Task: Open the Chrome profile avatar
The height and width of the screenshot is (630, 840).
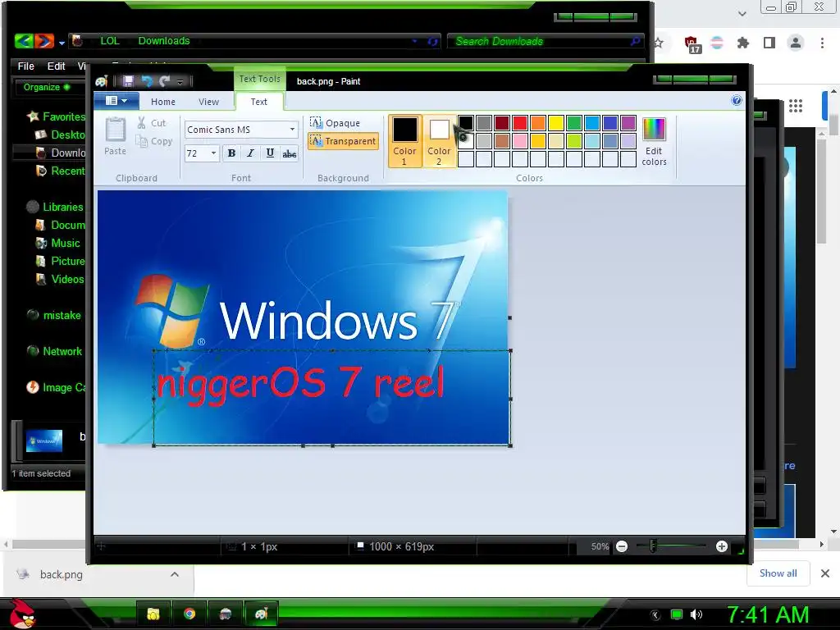Action: tap(796, 43)
